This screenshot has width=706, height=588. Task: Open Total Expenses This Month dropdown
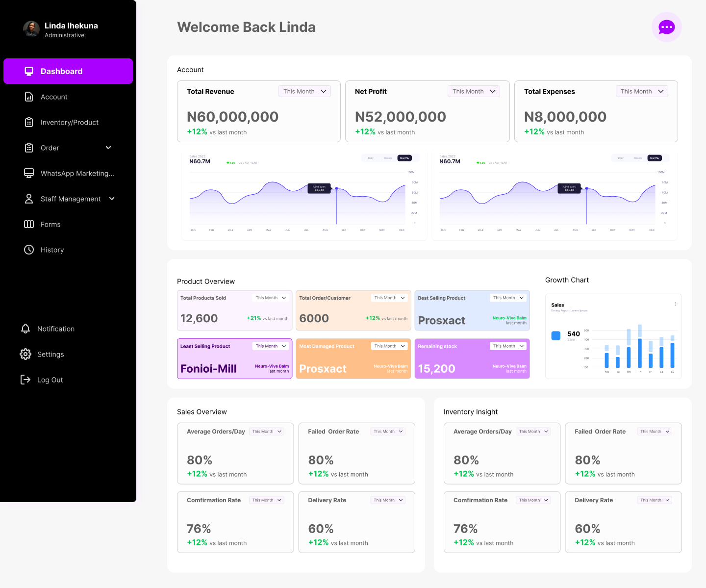642,91
